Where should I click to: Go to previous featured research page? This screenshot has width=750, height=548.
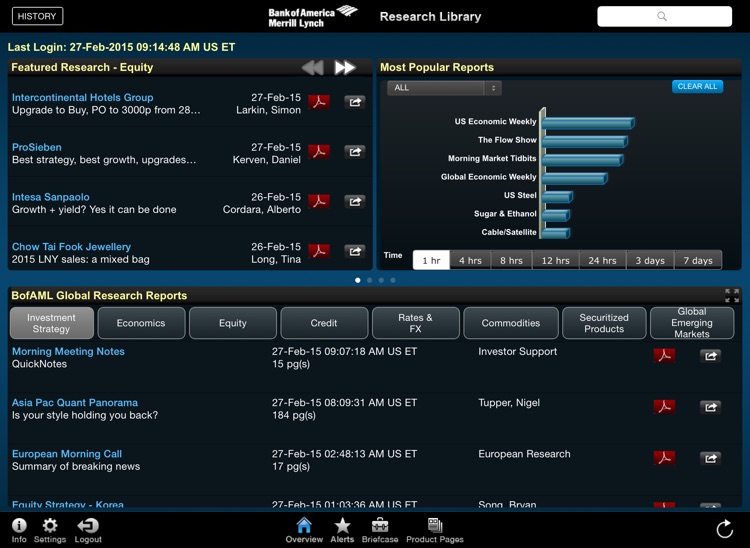click(313, 67)
